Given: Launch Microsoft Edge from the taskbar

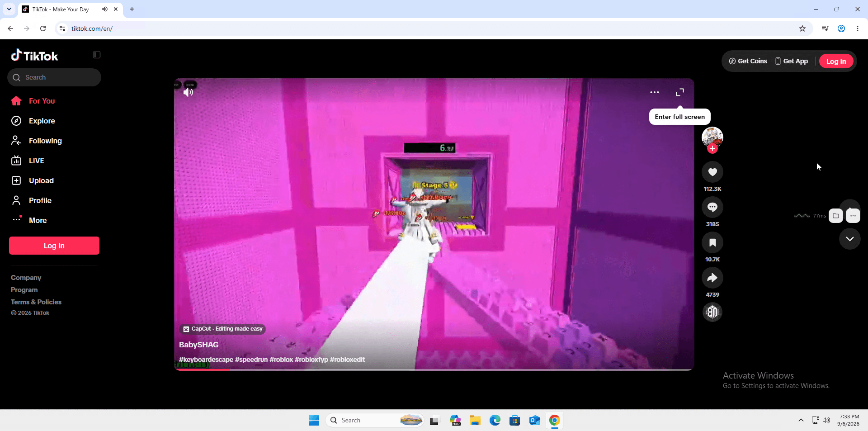Looking at the screenshot, I should coord(495,421).
